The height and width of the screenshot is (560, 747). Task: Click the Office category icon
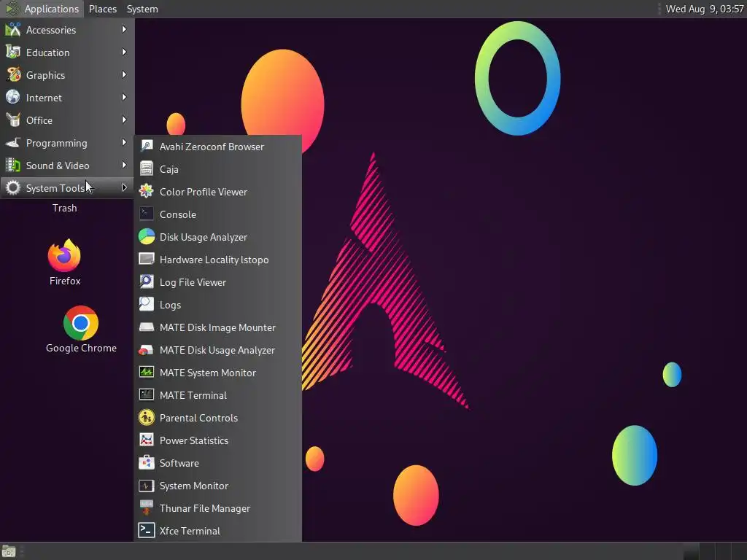coord(13,120)
